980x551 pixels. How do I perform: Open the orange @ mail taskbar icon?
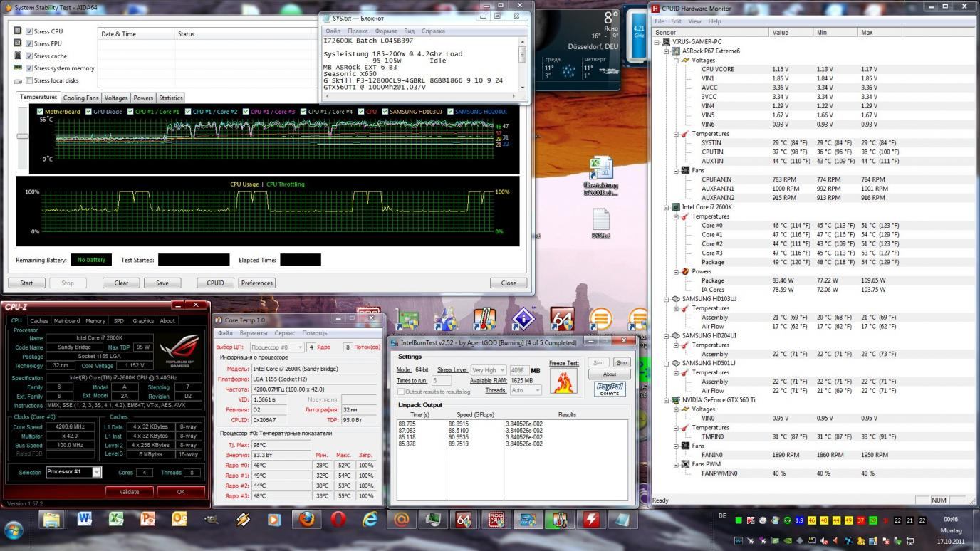[x=401, y=520]
